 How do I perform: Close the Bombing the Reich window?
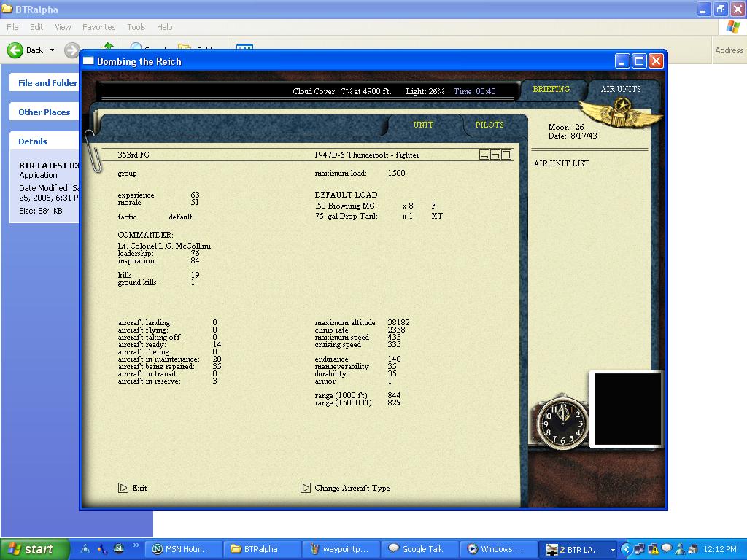(x=656, y=61)
